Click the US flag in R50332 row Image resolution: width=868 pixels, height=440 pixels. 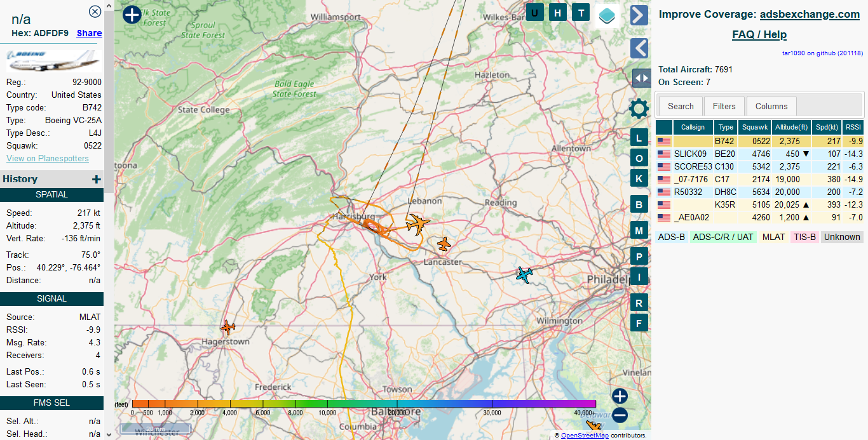point(664,192)
